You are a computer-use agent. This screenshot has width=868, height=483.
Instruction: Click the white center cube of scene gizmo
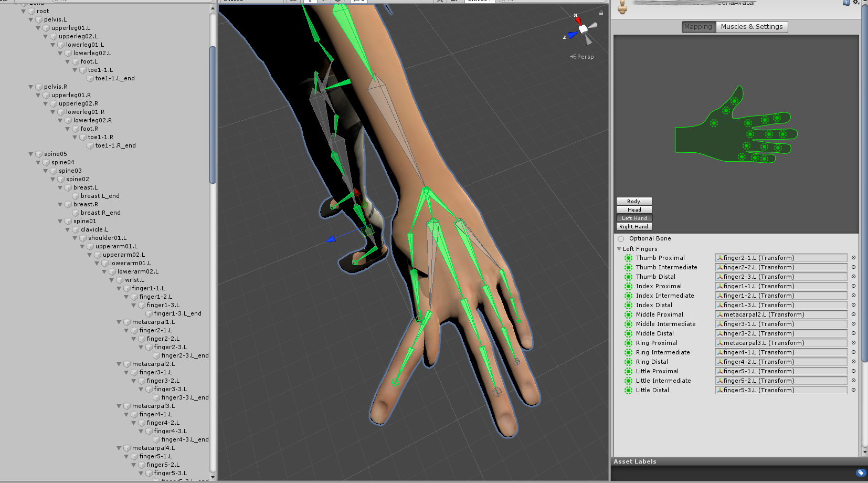click(583, 28)
